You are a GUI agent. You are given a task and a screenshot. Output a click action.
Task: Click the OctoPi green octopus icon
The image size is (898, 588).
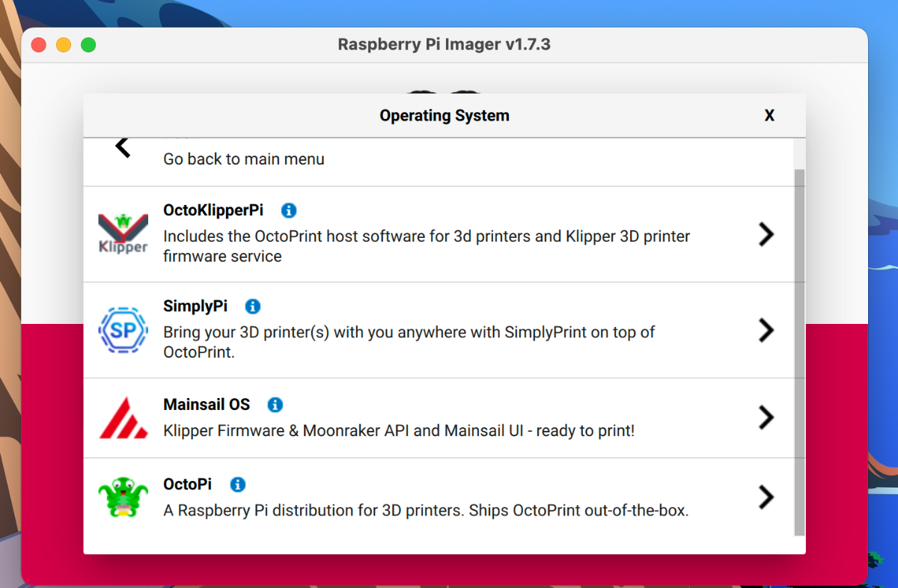coord(123,498)
